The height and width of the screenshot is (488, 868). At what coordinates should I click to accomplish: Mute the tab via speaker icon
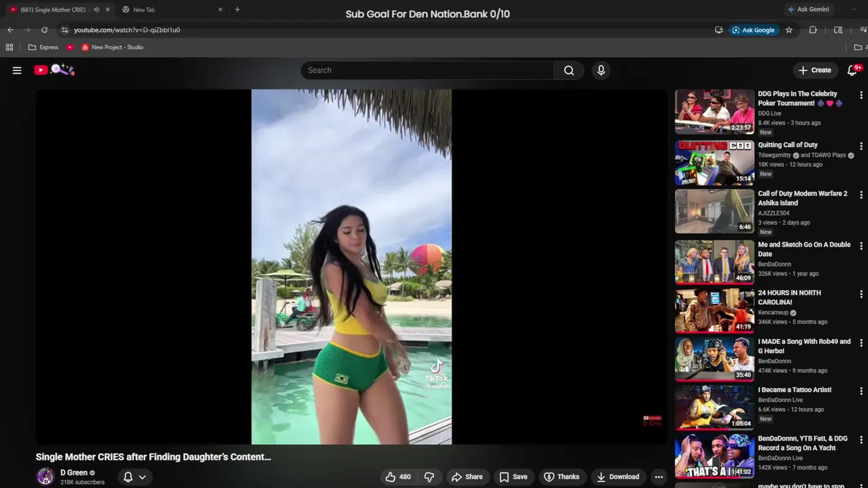tap(96, 9)
